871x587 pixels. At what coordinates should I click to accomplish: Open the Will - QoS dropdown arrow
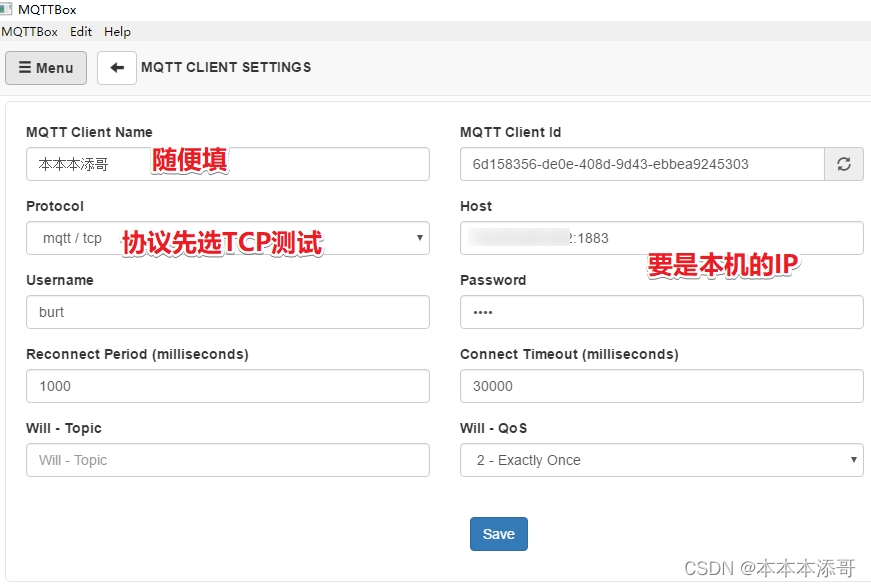click(851, 460)
